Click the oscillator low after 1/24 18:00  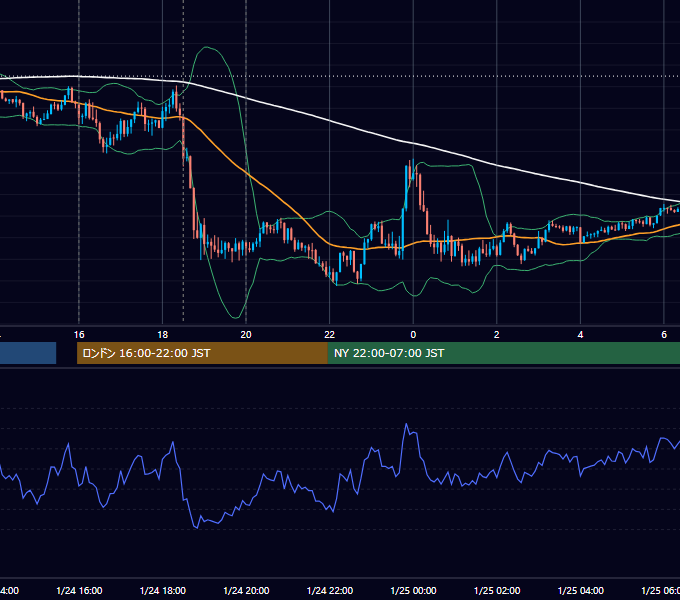[196, 528]
